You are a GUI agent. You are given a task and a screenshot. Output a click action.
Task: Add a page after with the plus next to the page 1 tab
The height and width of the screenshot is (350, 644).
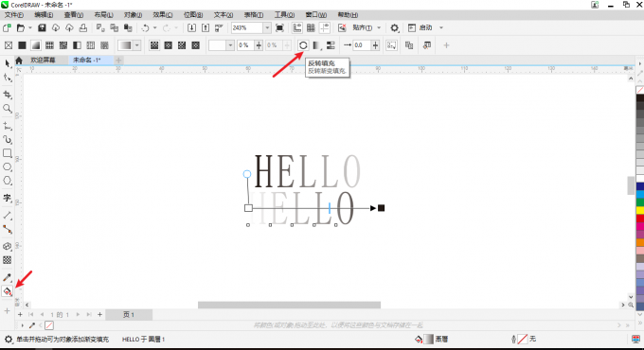pyautogui.click(x=99, y=315)
